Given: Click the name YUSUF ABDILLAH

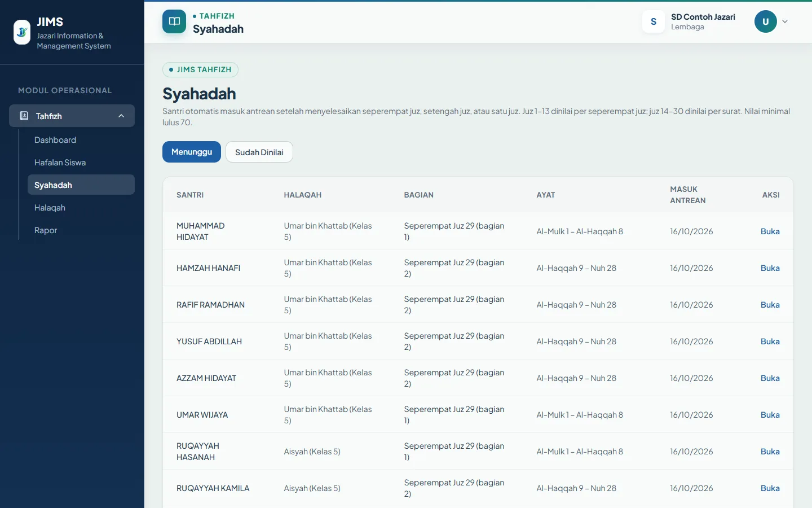Looking at the screenshot, I should (x=209, y=341).
